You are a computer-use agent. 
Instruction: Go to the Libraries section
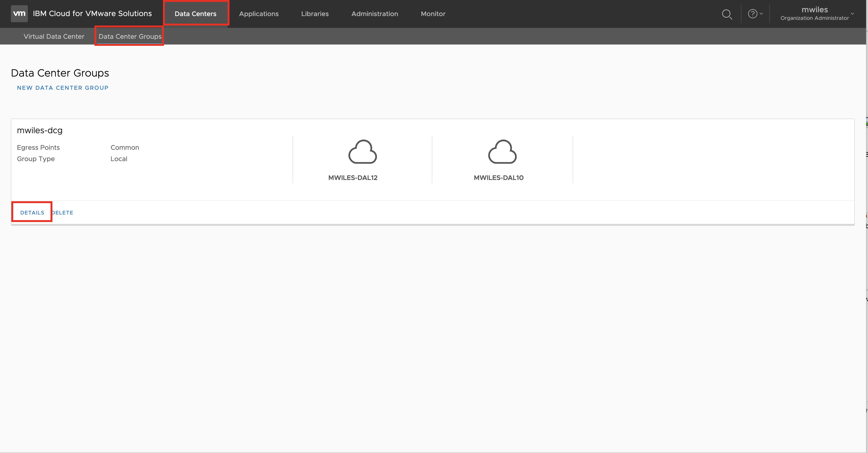[x=315, y=14]
